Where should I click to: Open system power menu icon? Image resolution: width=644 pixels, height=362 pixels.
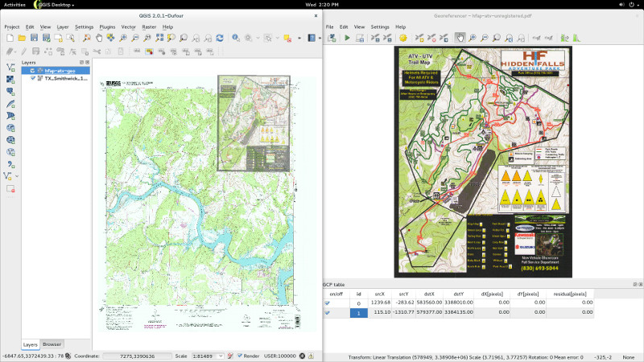point(632,5)
